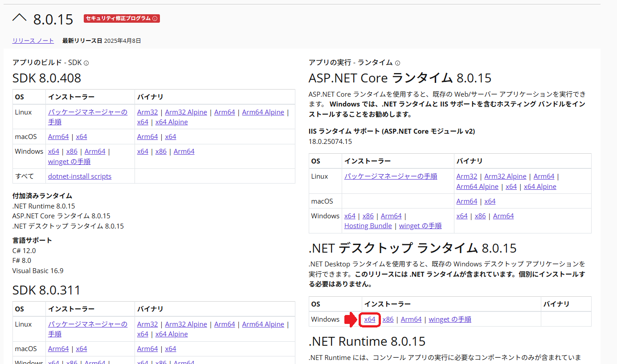This screenshot has width=617, height=364.
Task: Download ASP.NET Core runtime Windows x86 installer
Action: (368, 216)
